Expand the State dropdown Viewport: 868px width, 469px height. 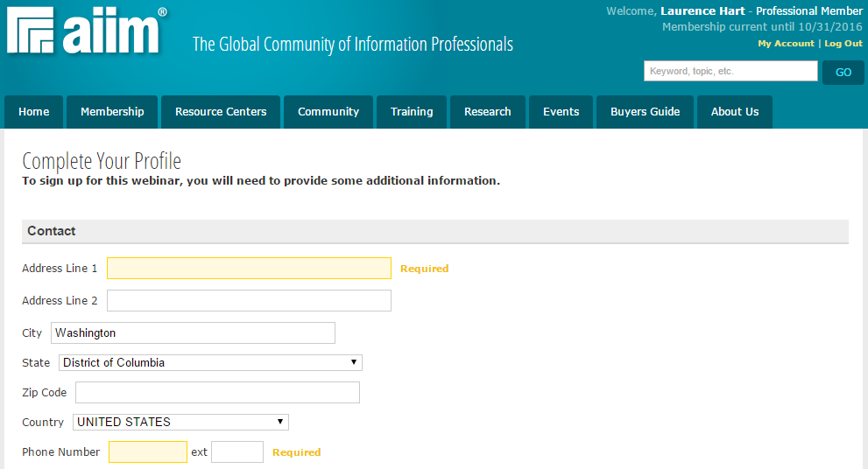pos(210,362)
